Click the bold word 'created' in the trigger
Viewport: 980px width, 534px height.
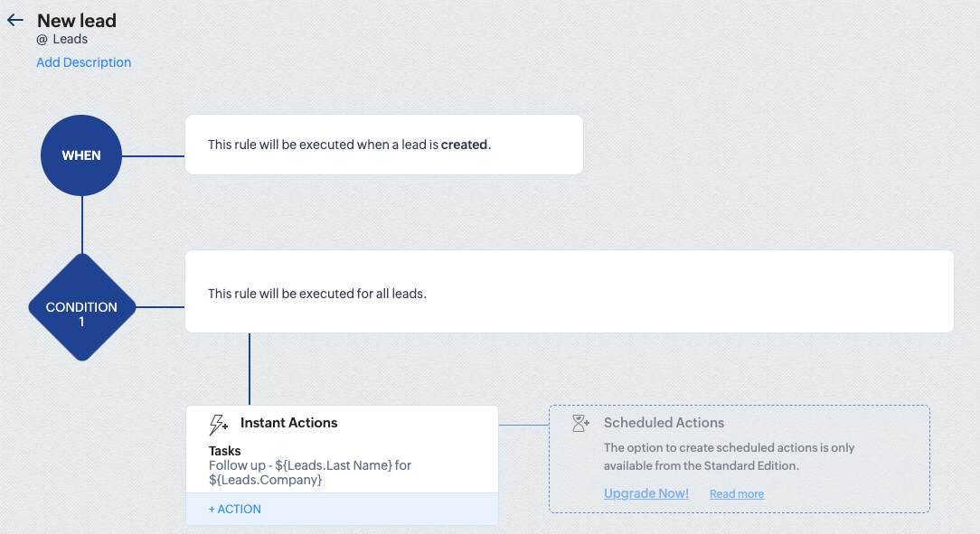point(464,145)
